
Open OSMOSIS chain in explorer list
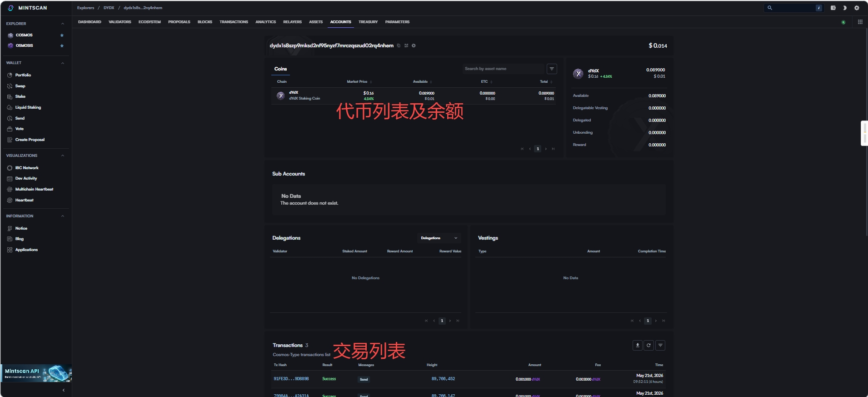pyautogui.click(x=25, y=45)
